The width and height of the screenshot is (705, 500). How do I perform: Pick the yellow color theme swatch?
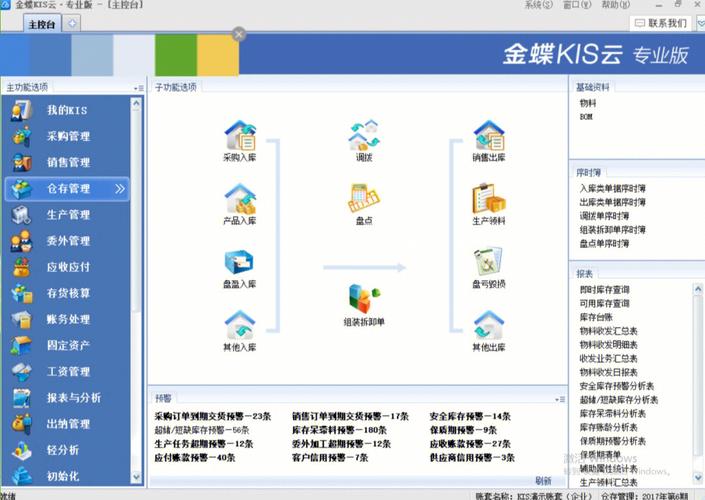point(218,55)
